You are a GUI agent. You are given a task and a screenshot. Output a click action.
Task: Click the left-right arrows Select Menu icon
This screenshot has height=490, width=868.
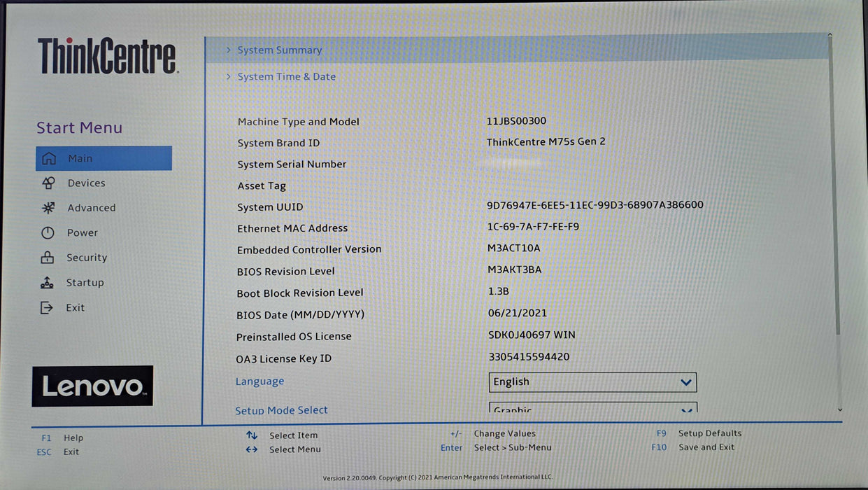(252, 449)
